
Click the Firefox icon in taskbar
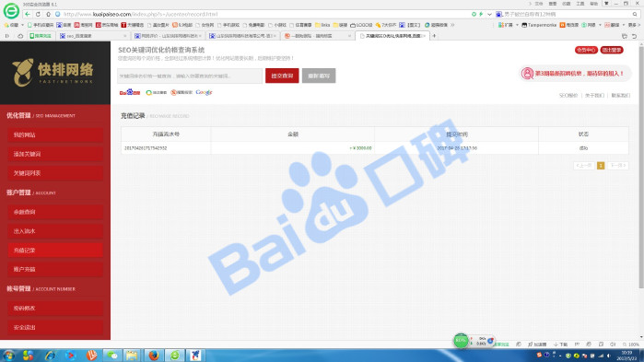click(x=154, y=355)
